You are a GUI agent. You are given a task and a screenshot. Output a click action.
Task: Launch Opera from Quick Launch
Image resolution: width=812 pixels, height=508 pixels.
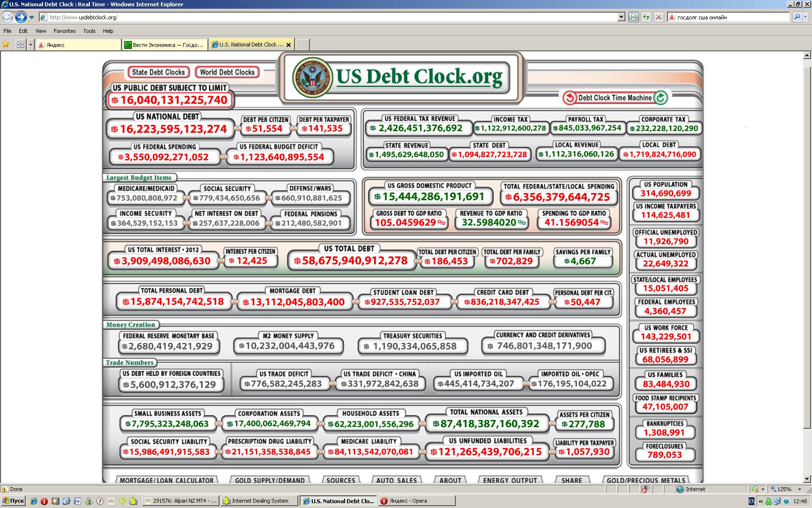click(44, 501)
